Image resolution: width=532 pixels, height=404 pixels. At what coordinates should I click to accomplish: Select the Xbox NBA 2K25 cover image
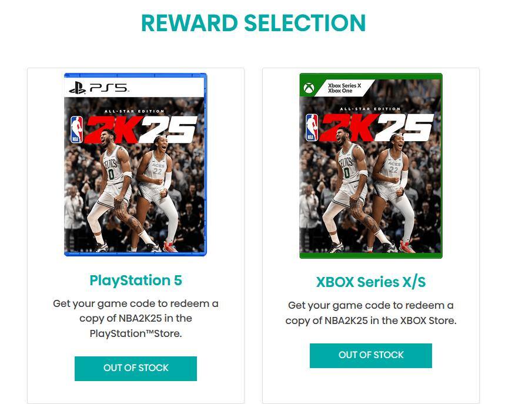[x=371, y=166]
